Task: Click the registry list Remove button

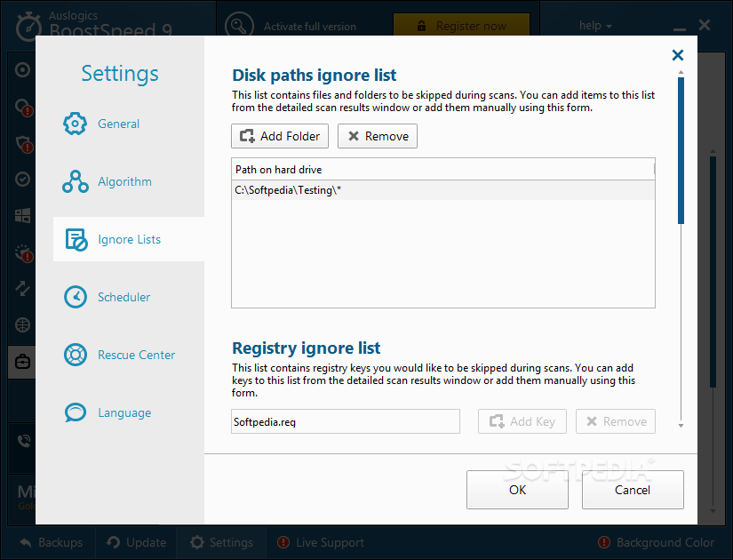Action: coord(615,421)
